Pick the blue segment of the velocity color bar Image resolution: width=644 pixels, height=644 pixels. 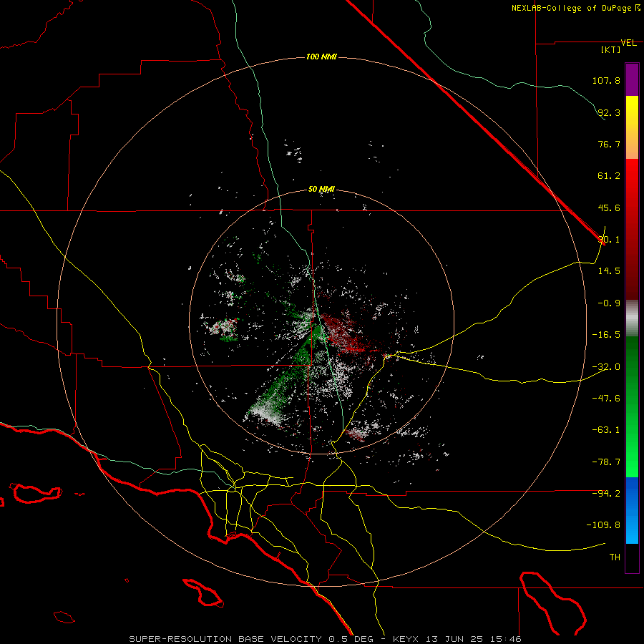632,510
